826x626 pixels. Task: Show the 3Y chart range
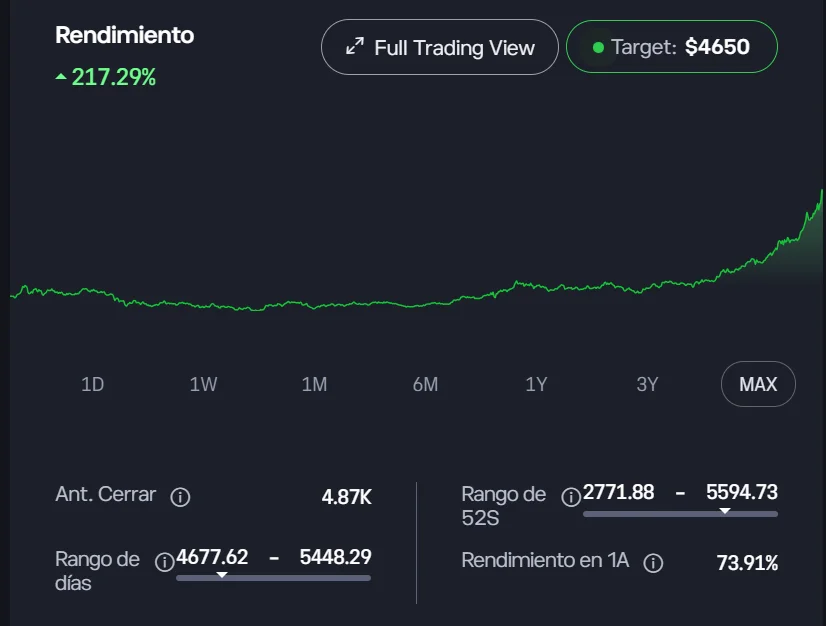(647, 384)
